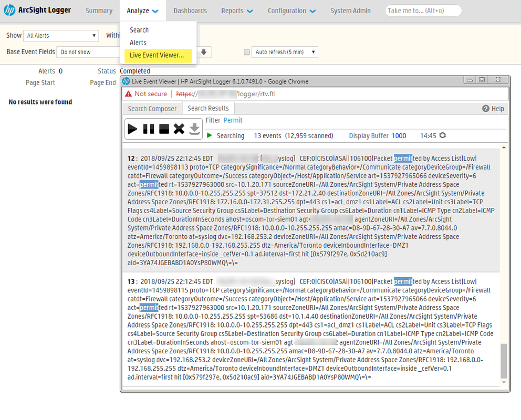Click the Permit filter link
This screenshot has height=420, width=521.
click(233, 121)
